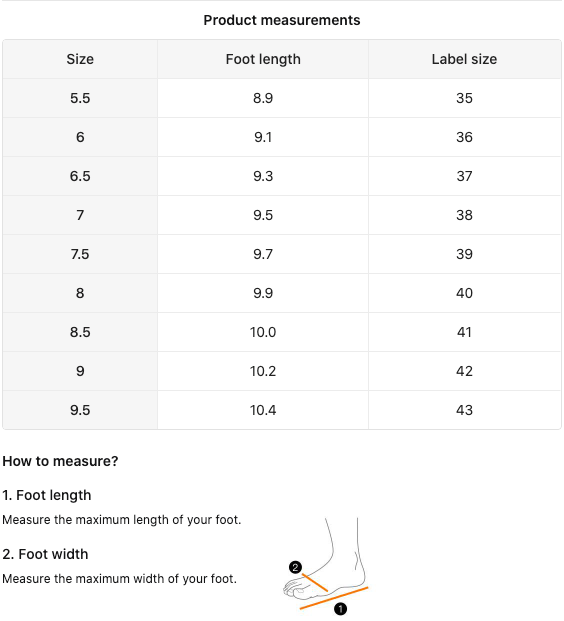The width and height of the screenshot is (564, 621).
Task: Click the 1. Foot length heading
Action: (x=47, y=495)
